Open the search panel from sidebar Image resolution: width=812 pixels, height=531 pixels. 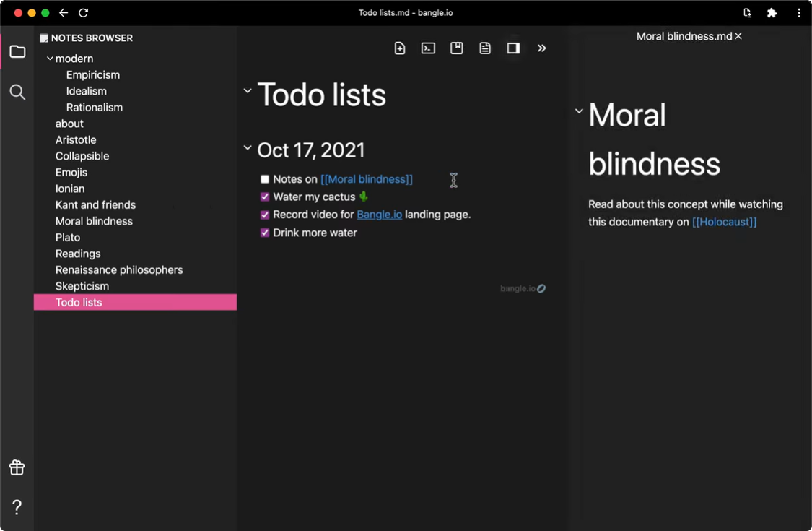17,92
